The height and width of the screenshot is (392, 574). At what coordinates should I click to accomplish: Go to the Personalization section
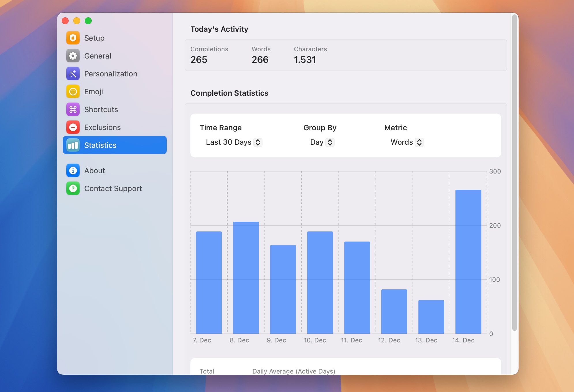coord(110,74)
